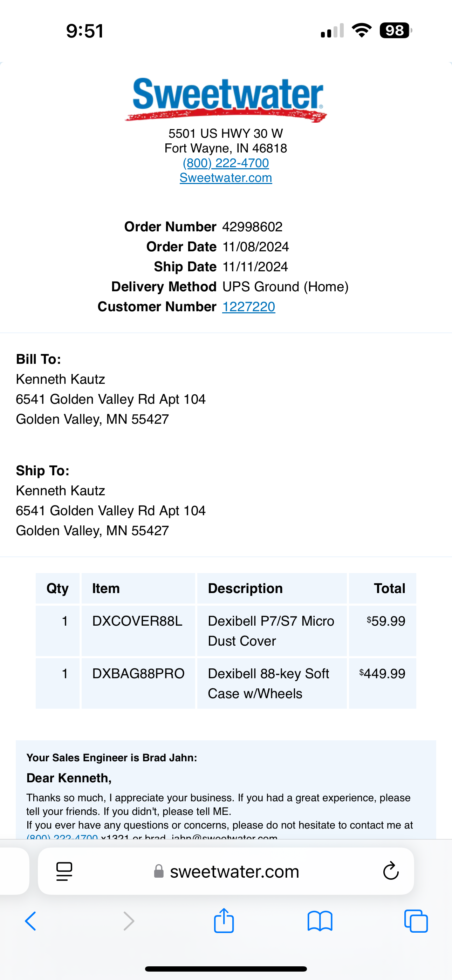This screenshot has height=980, width=452.
Task: Open the Sweetwater.com link
Action: coord(226,178)
